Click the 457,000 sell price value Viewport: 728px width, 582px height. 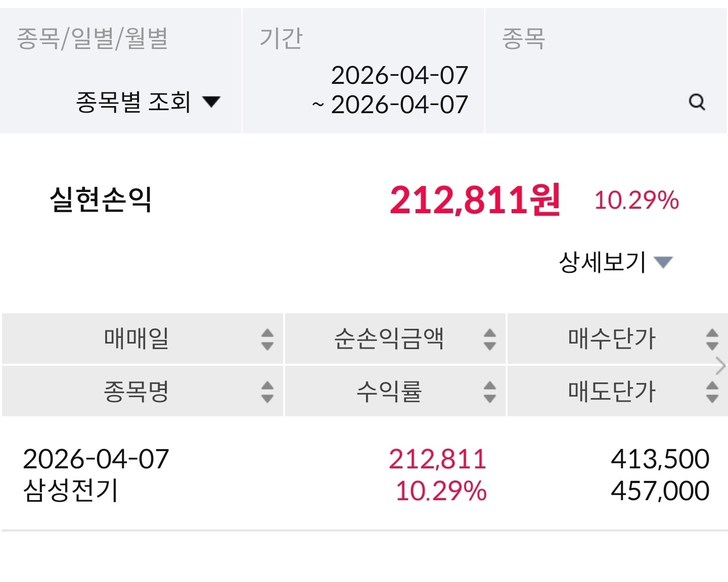(x=660, y=491)
